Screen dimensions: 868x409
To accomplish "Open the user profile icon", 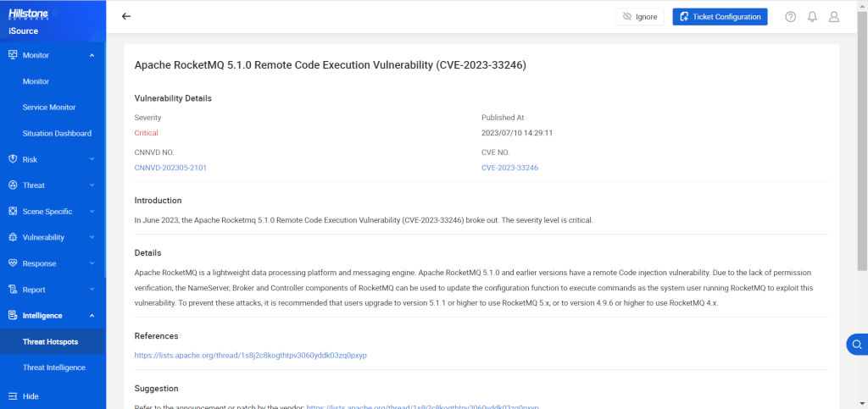I will click(x=834, y=17).
